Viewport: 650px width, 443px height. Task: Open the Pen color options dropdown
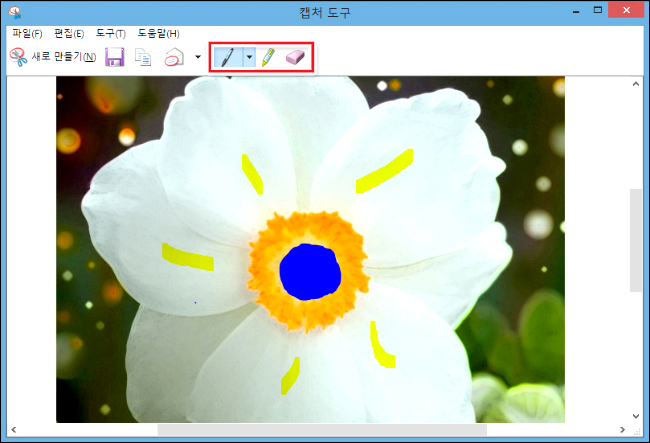pos(249,57)
